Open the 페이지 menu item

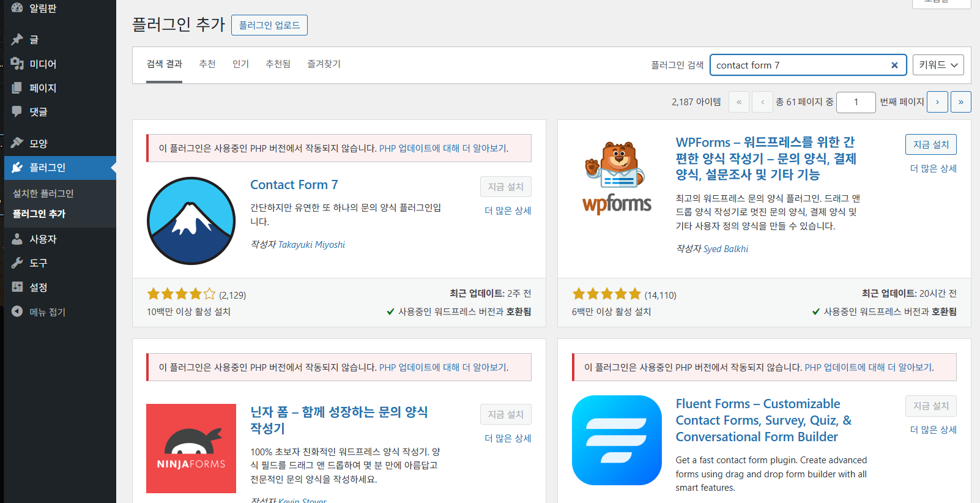point(60,88)
